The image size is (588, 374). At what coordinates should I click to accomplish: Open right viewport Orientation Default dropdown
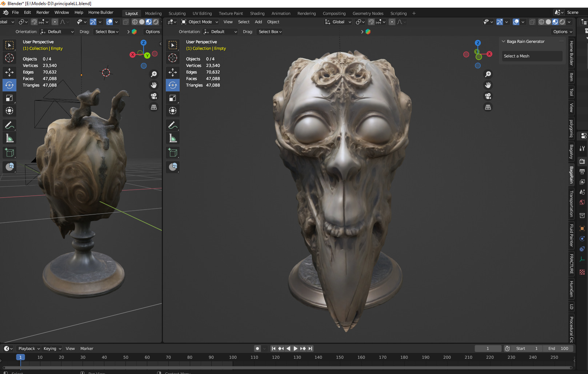(220, 32)
